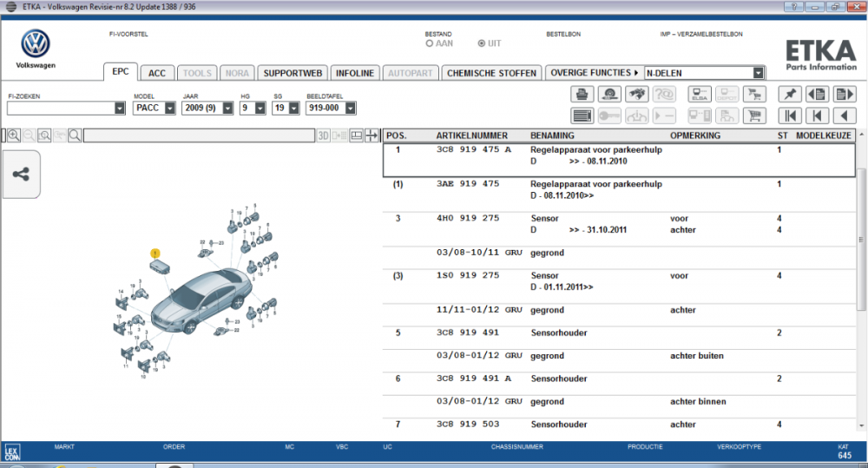Click the BENAMING column header
The width and height of the screenshot is (868, 468).
[x=552, y=135]
